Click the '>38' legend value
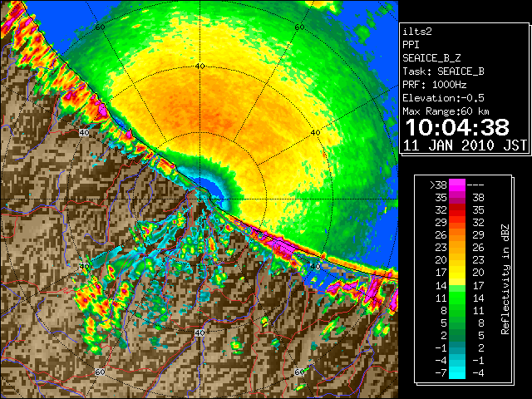The image size is (532, 399). (x=438, y=185)
